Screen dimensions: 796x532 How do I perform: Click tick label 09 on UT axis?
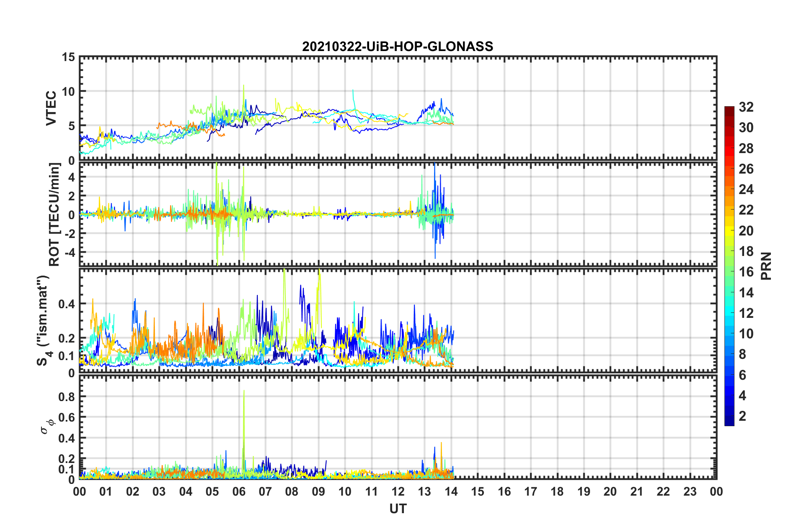tap(318, 491)
